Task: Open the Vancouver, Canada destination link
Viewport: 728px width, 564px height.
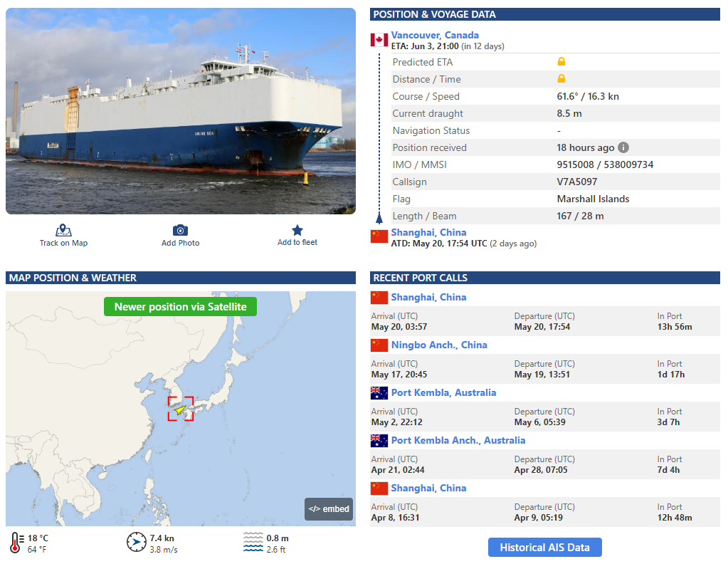Action: (x=435, y=35)
